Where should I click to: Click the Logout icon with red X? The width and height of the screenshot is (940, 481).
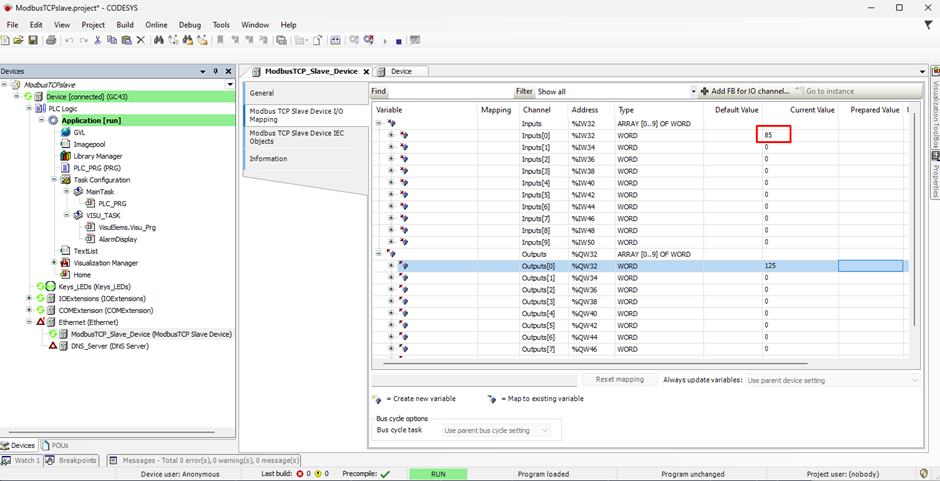click(x=369, y=40)
